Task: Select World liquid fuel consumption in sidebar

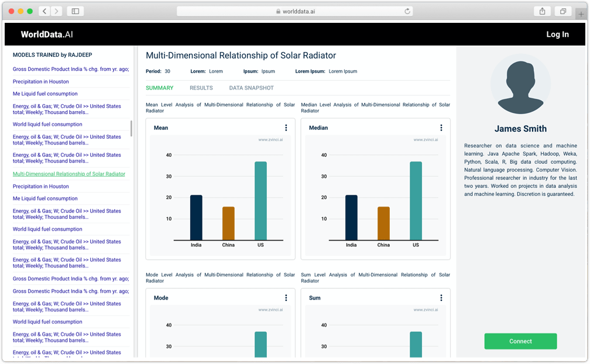Action: click(47, 124)
